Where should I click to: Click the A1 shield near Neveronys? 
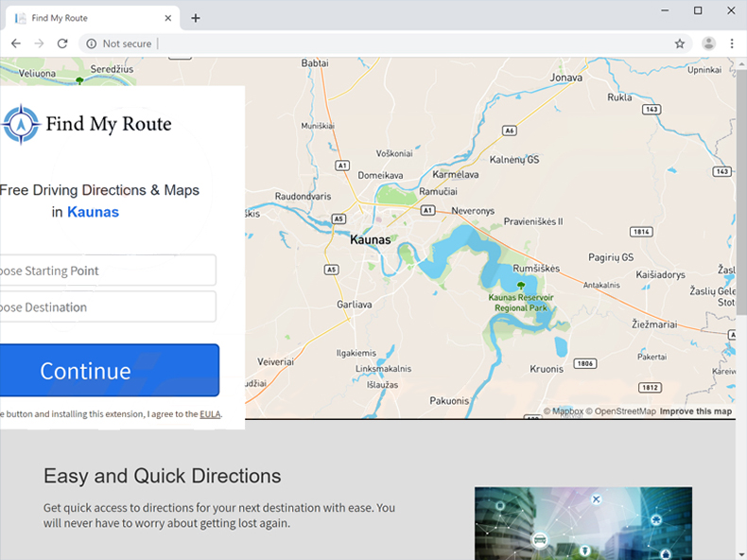[427, 210]
